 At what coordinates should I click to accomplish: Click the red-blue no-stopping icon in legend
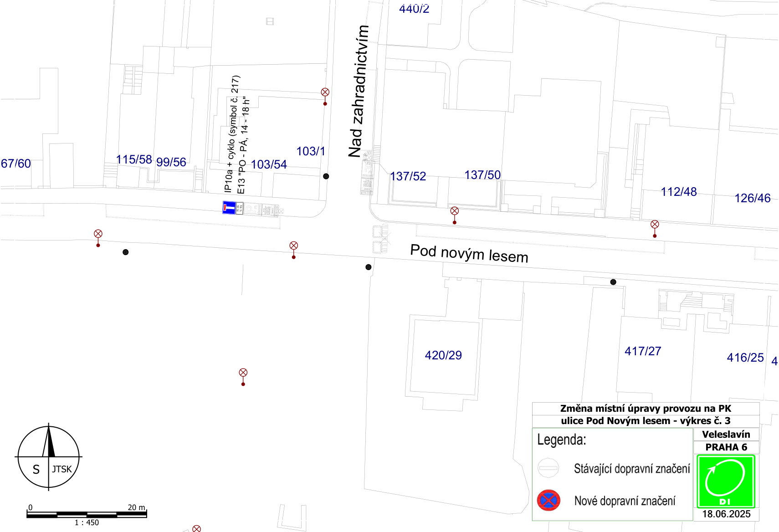[548, 501]
